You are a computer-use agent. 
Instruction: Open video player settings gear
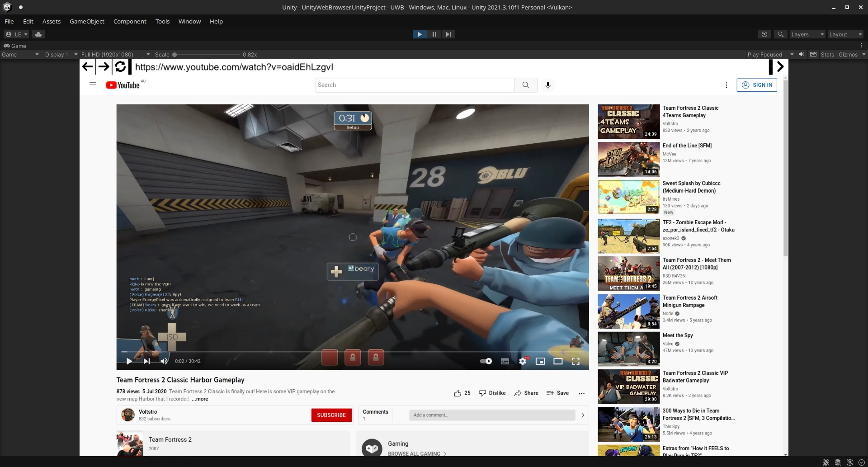523,361
